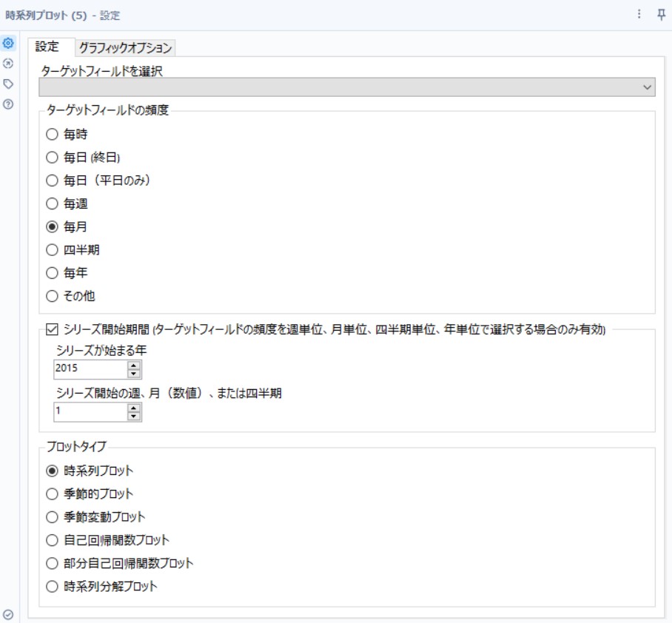Pin the configuration window with pin icon

(661, 15)
